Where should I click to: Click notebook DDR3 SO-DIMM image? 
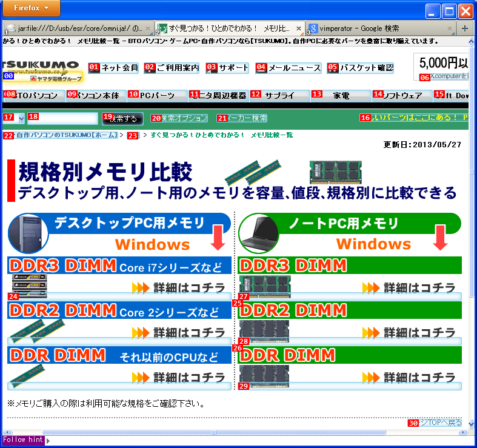pos(265,287)
